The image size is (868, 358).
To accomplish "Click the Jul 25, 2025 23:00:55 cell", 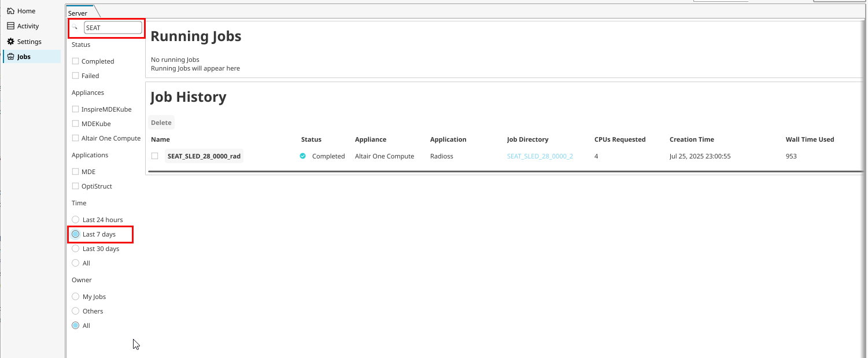I will (701, 156).
